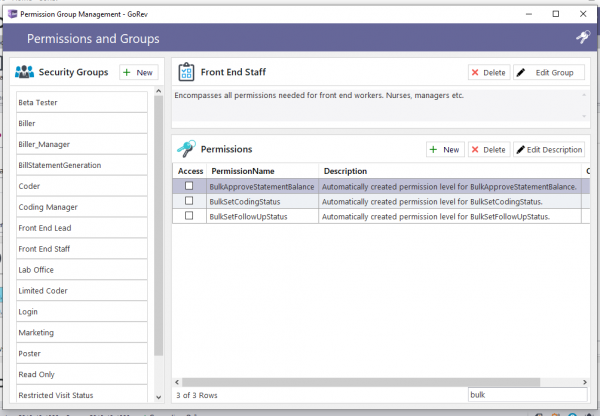Click the Front End Staff group icon
600x416 pixels.
coord(185,73)
